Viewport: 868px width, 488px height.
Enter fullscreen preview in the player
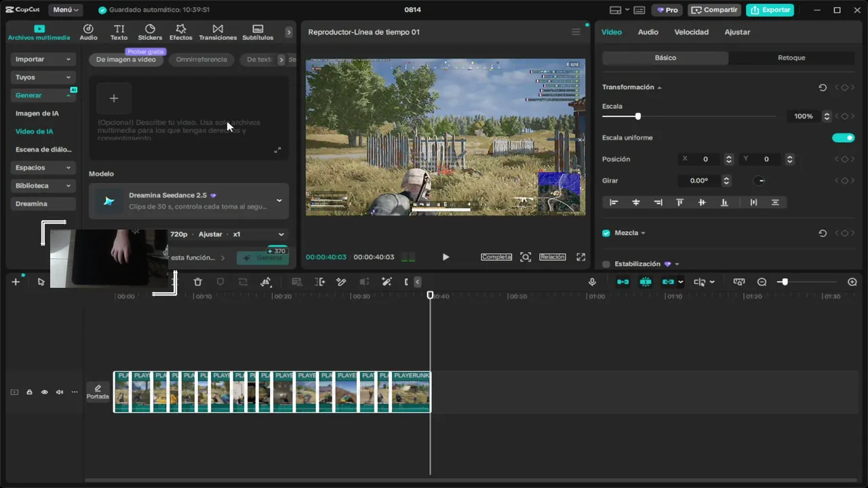(x=580, y=257)
